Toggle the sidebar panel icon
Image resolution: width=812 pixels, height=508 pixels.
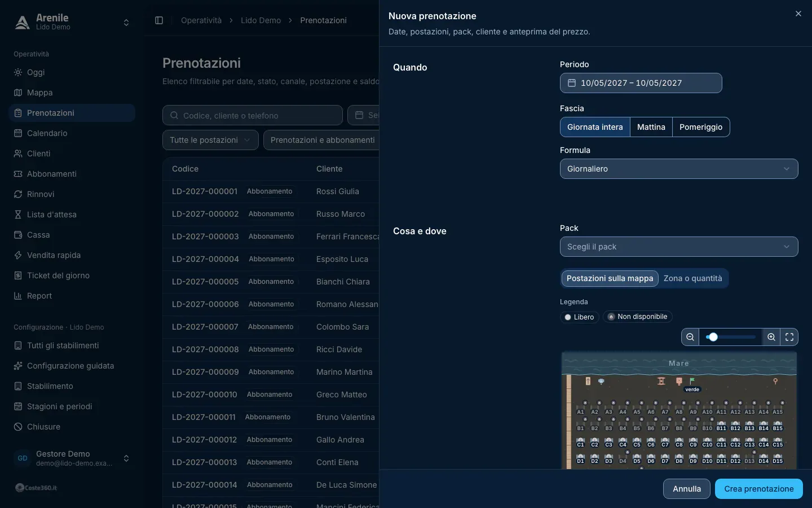coord(159,20)
